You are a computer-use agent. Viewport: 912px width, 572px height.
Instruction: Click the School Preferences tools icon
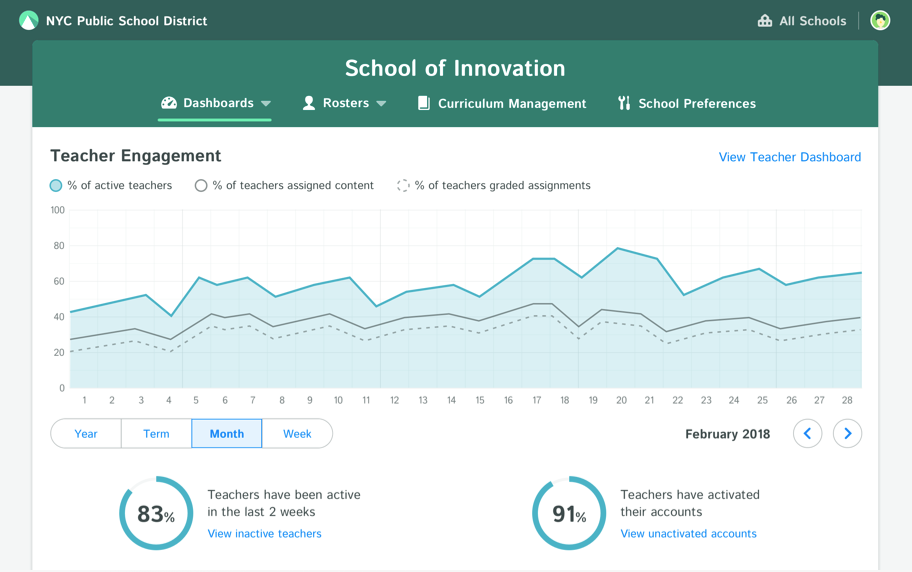624,103
